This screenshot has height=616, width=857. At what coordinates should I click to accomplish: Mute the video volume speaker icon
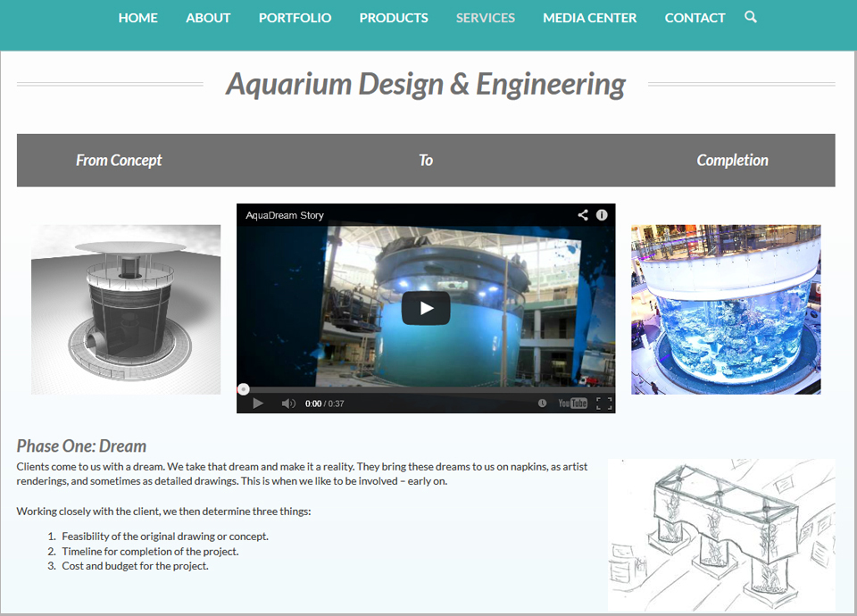[x=288, y=404]
